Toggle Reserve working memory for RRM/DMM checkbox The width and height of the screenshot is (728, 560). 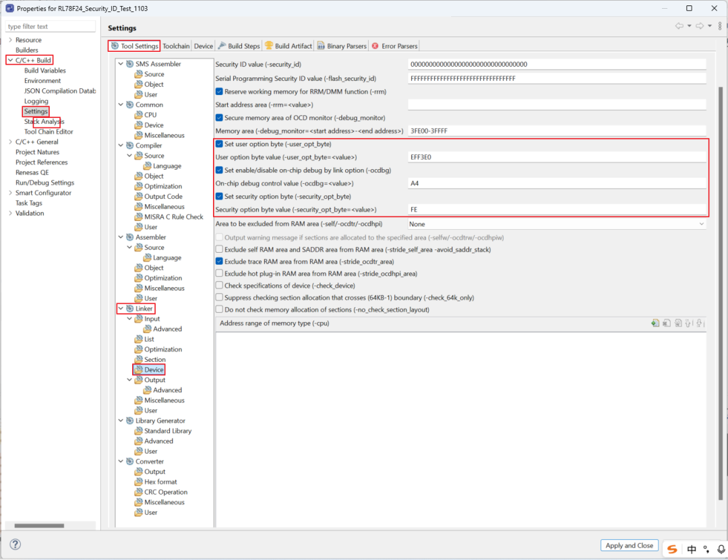[x=219, y=92]
